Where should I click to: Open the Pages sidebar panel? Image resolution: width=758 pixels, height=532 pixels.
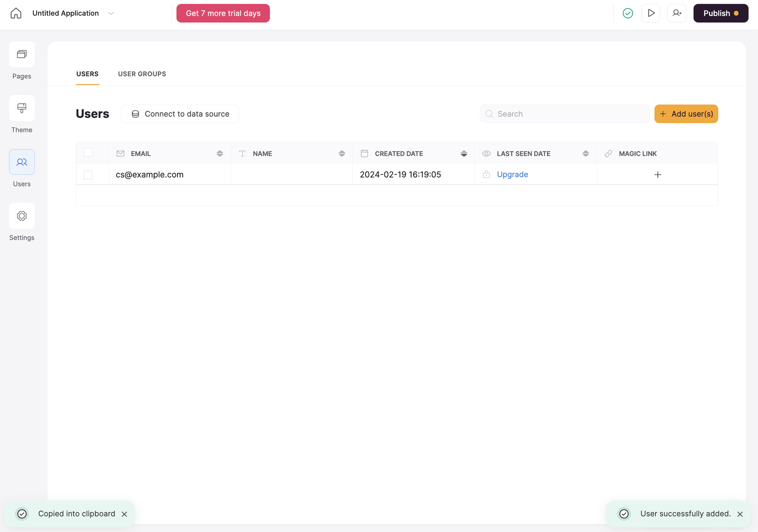(22, 55)
